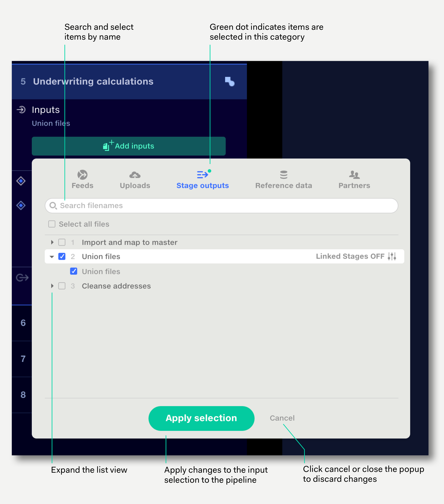Open the Partners tab
Viewport: 444px width, 504px height.
pyautogui.click(x=354, y=180)
